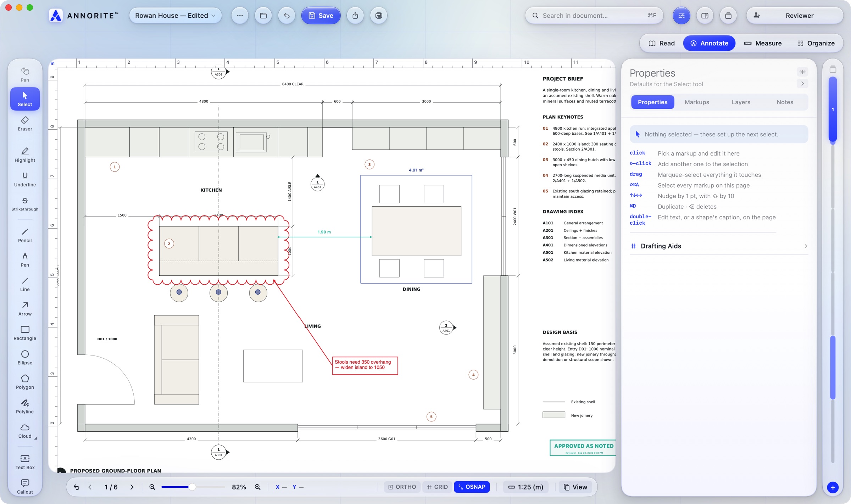Expand the chevron under panel collapse

coord(802,84)
